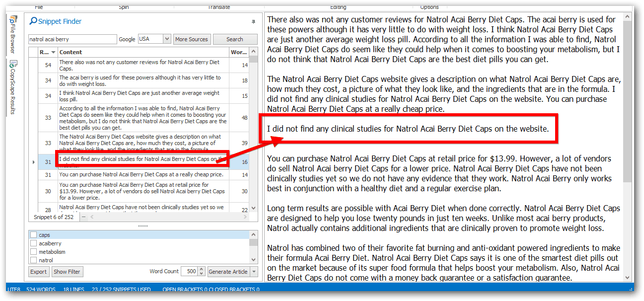Pin the Snippet Finder panel

coord(253,22)
